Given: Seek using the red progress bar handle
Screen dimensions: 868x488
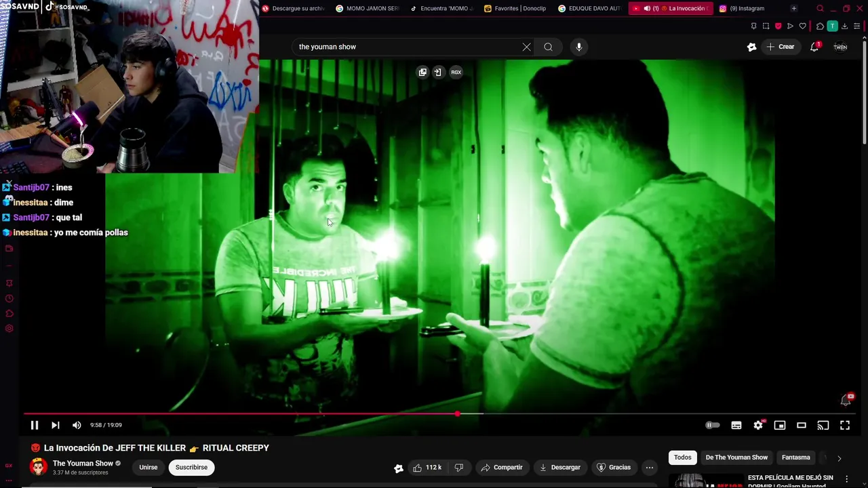Looking at the screenshot, I should coord(458,413).
